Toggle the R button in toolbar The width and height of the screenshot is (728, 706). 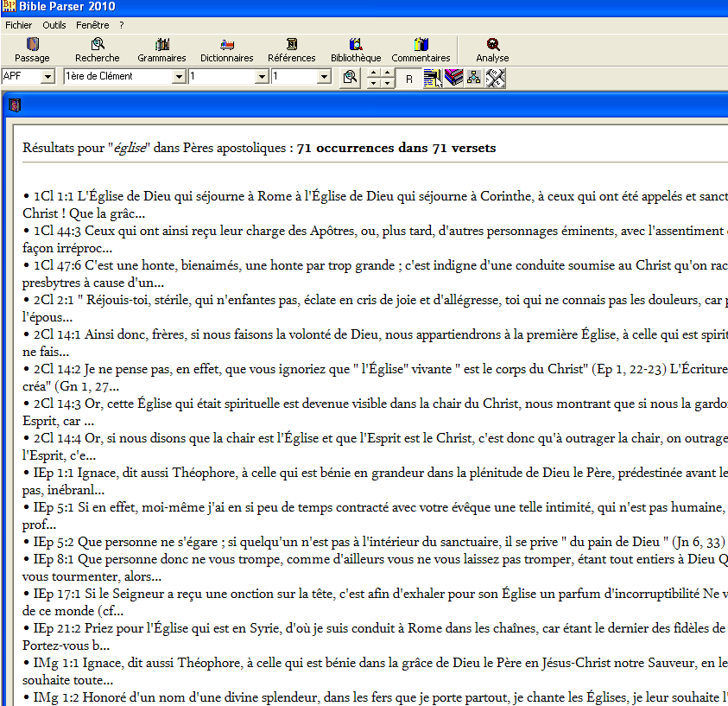tap(409, 78)
